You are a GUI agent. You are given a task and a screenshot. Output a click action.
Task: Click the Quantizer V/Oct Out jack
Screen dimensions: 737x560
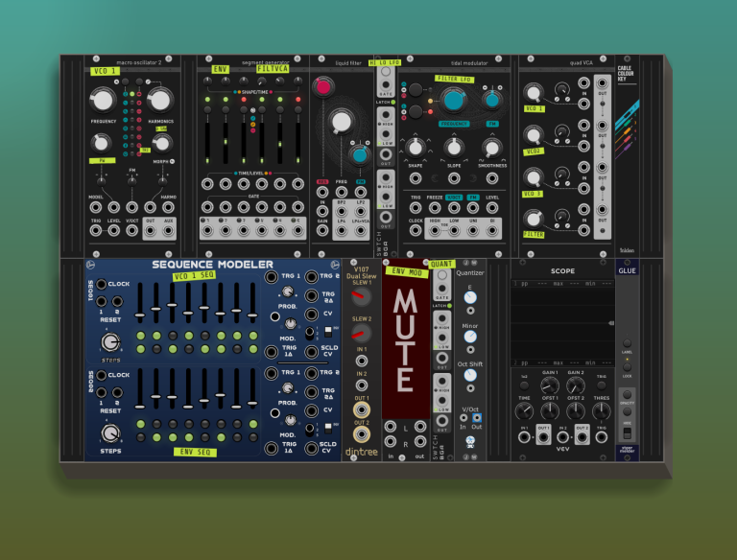pyautogui.click(x=477, y=418)
